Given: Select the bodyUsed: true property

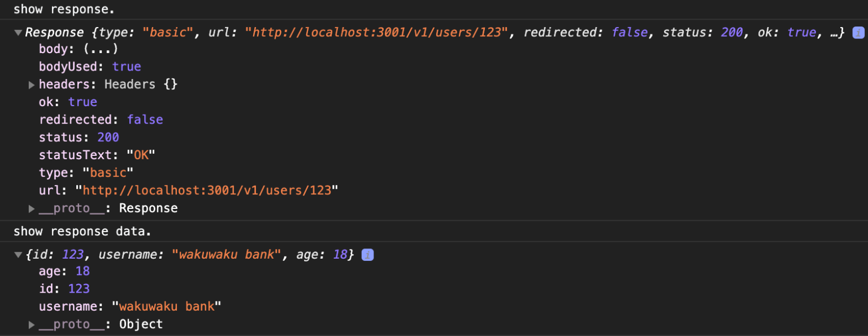Looking at the screenshot, I should (x=89, y=67).
